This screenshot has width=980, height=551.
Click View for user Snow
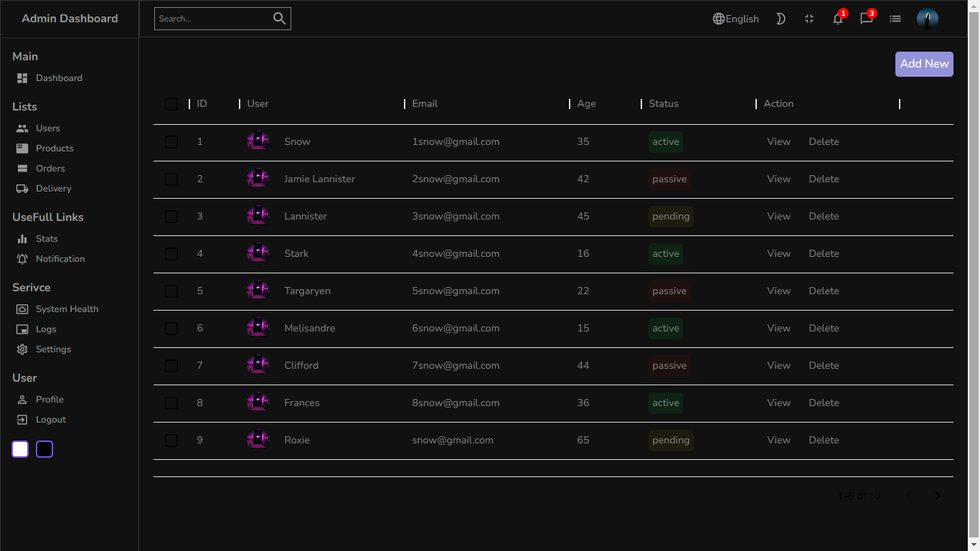click(x=778, y=141)
